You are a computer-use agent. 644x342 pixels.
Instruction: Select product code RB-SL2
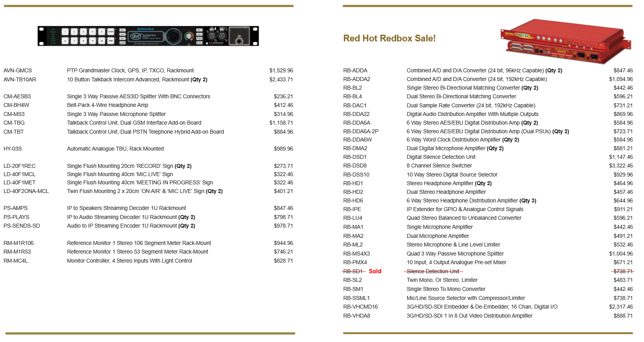coord(352,280)
